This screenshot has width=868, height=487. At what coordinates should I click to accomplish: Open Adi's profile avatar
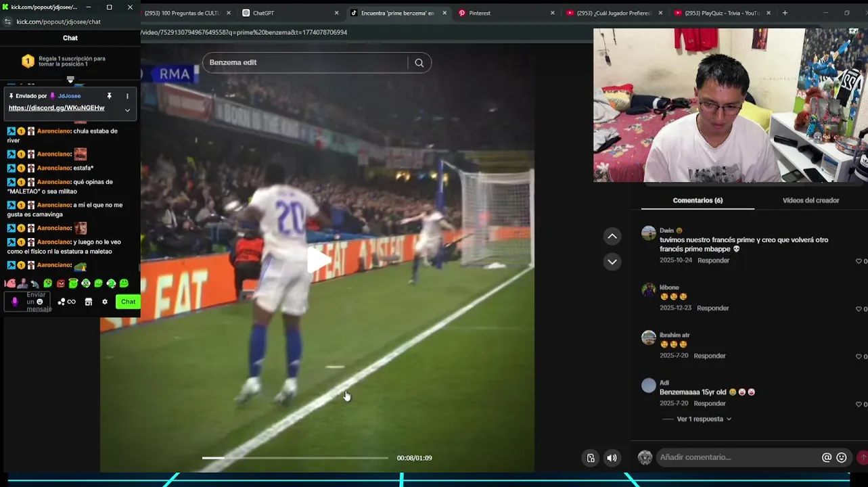tap(649, 386)
